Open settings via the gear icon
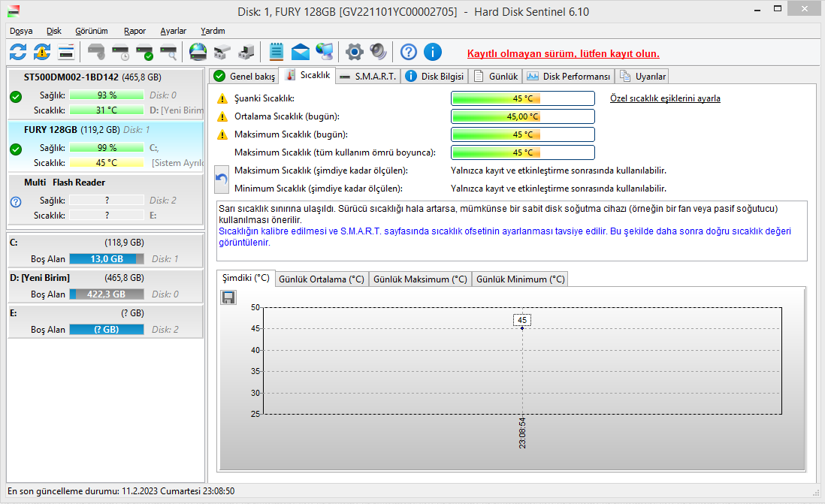Screen dimensions: 825x504 (354, 52)
